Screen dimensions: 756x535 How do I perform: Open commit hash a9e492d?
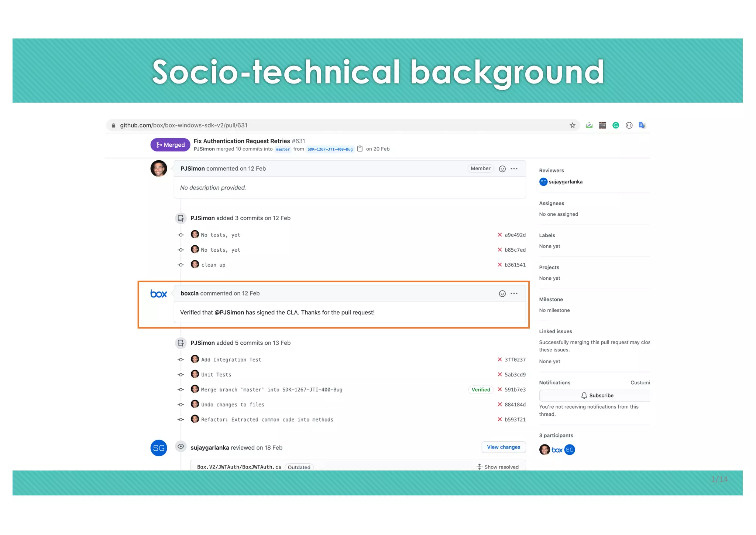point(515,235)
